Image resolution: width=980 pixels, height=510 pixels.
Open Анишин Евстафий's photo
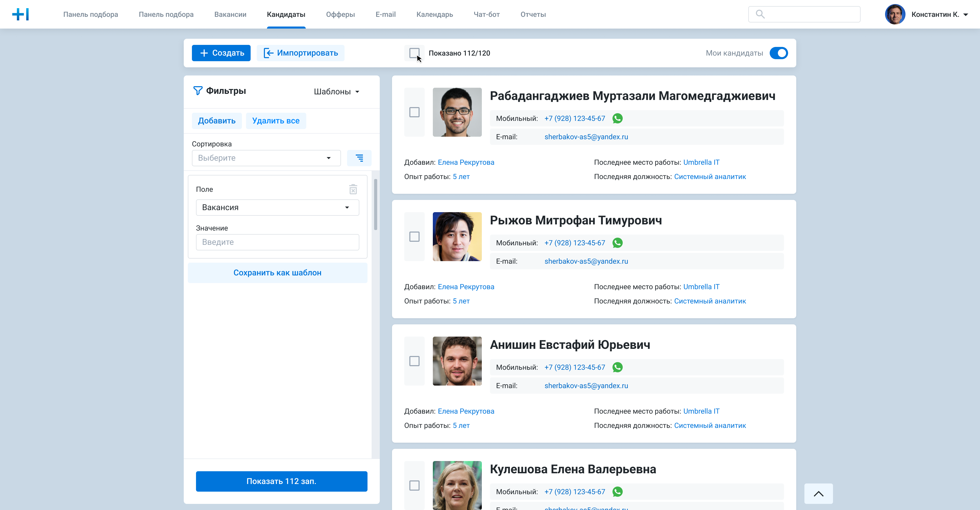point(457,361)
